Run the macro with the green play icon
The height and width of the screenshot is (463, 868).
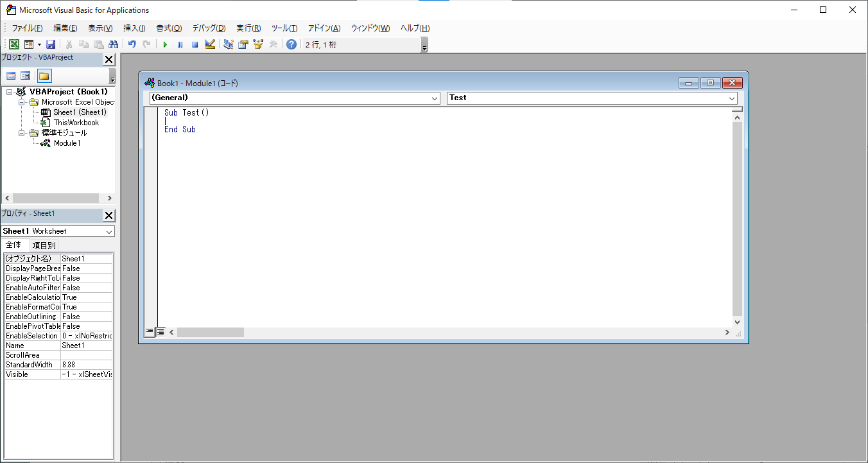(x=165, y=44)
